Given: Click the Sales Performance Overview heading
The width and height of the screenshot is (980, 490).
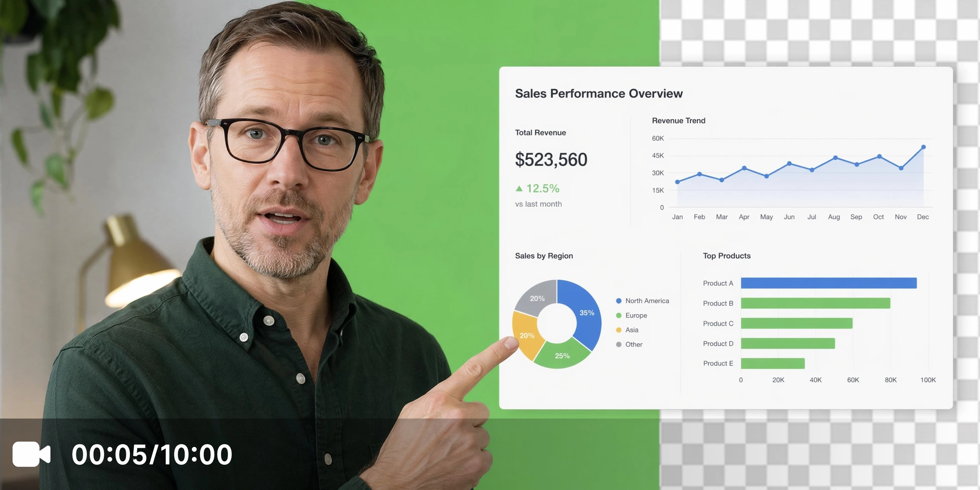Looking at the screenshot, I should 599,94.
